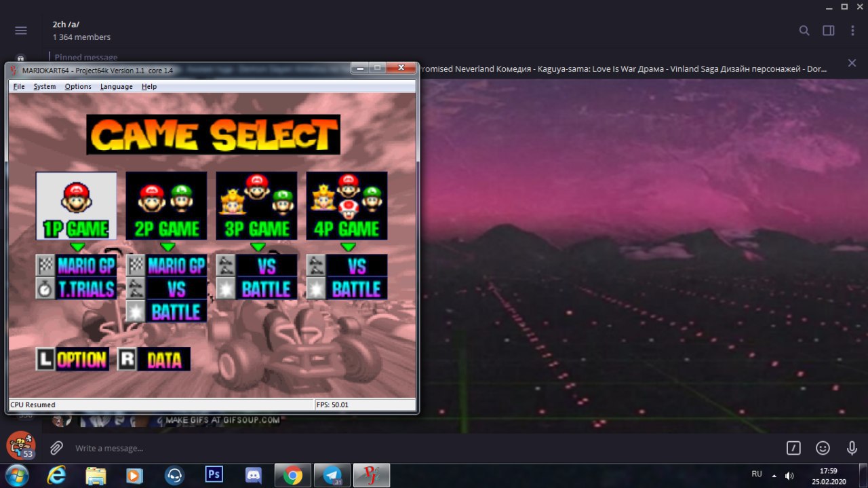The width and height of the screenshot is (868, 488).
Task: Click the star icon beside 2P BATTLE
Action: pyautogui.click(x=136, y=312)
